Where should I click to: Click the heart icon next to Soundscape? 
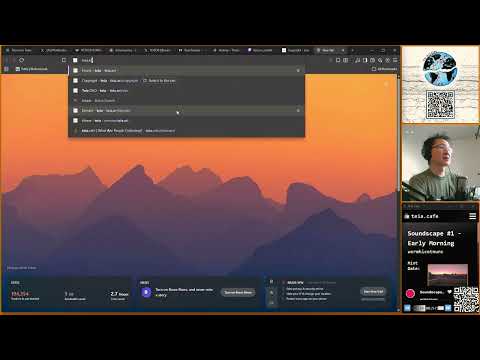tap(449, 292)
